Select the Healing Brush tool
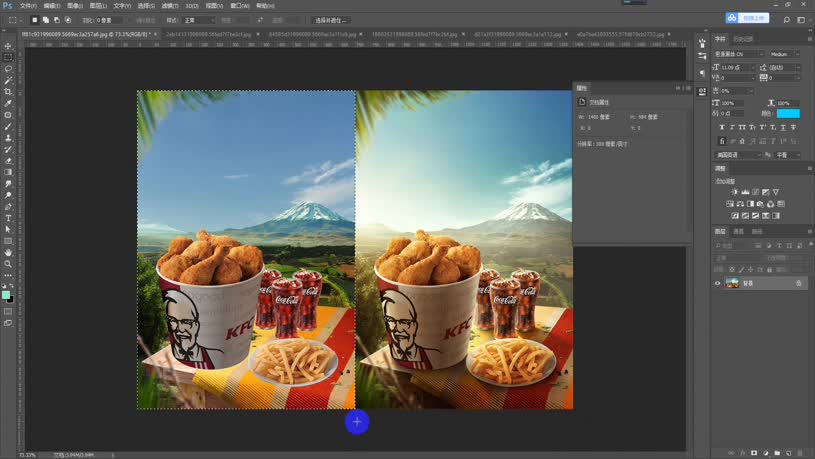This screenshot has height=459, width=815. tap(8, 115)
